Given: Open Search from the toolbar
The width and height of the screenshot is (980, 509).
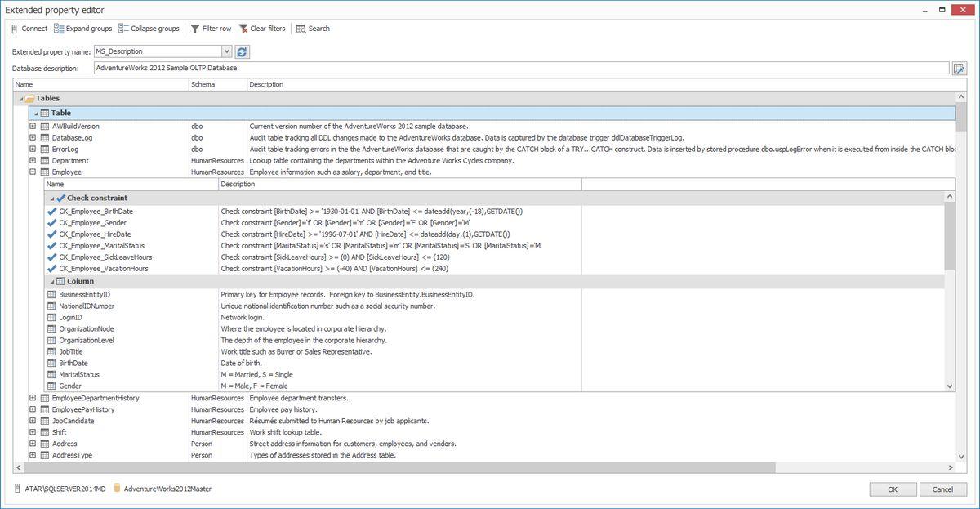Looking at the screenshot, I should tap(313, 29).
